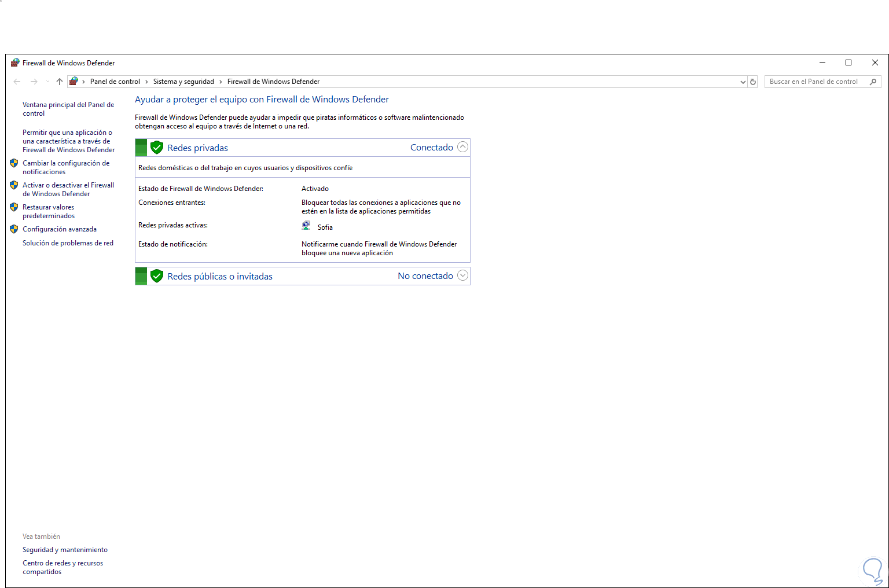Open the dropdown arrow before Panel de control
The width and height of the screenshot is (889, 588).
click(83, 82)
